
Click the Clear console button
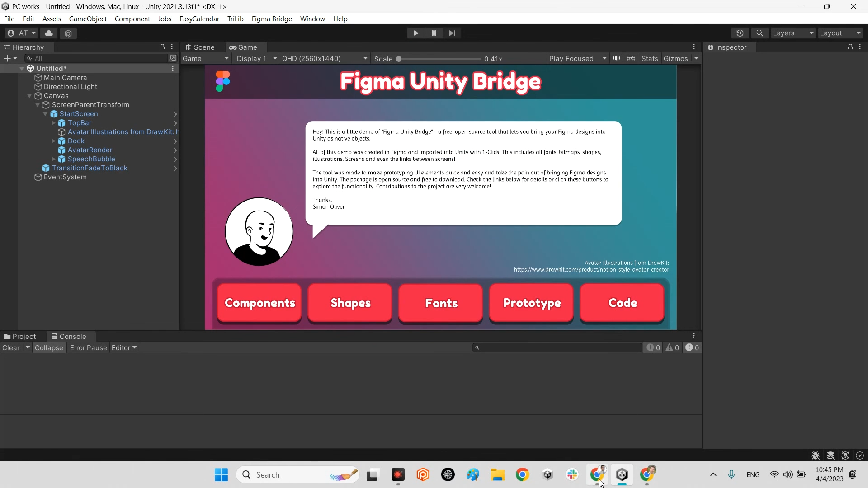coord(11,347)
